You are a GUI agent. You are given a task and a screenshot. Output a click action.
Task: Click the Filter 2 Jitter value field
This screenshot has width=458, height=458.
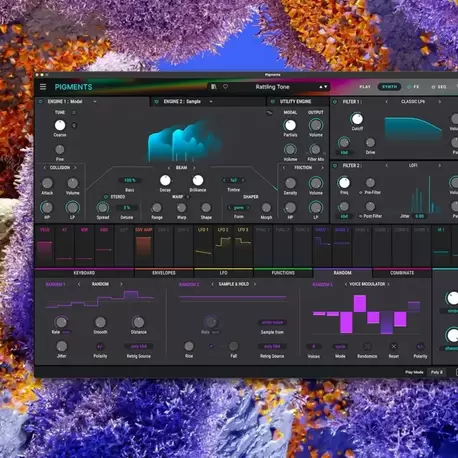click(x=420, y=216)
